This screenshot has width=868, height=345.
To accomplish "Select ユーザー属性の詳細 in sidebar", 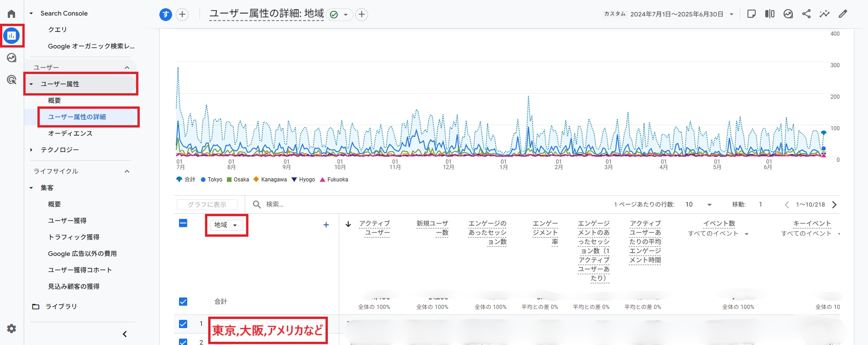I will [x=77, y=117].
